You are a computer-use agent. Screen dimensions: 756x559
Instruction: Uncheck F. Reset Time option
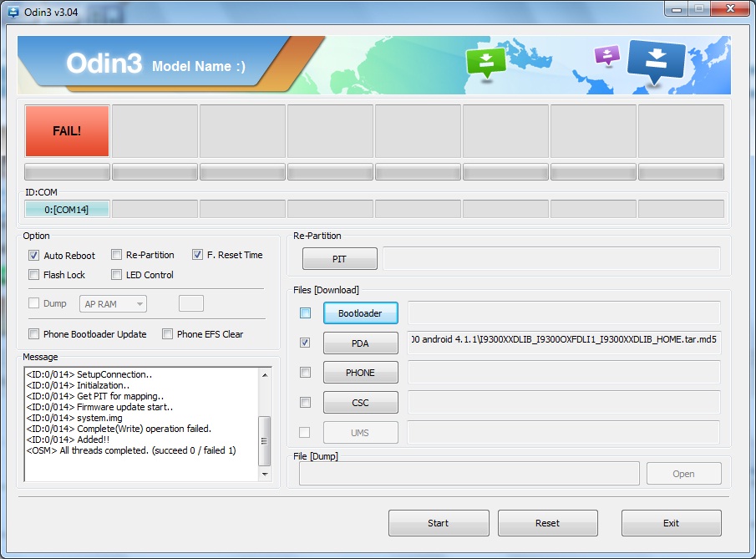pos(197,254)
